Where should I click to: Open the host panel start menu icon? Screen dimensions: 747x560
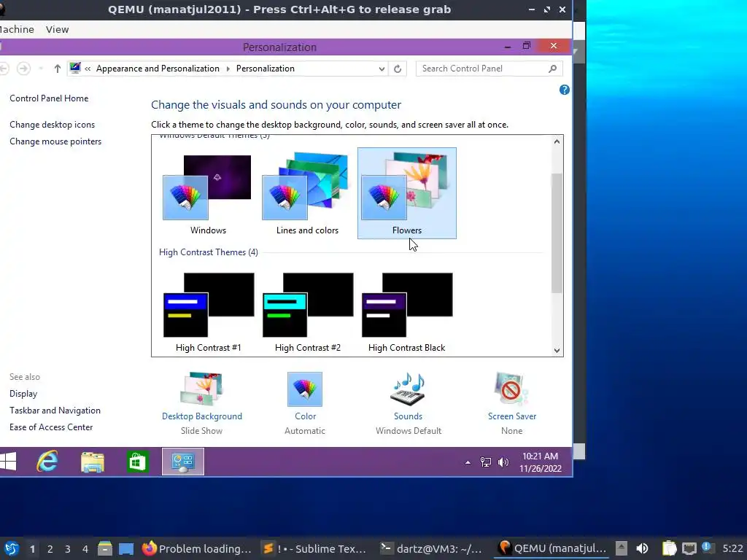pos(11,548)
